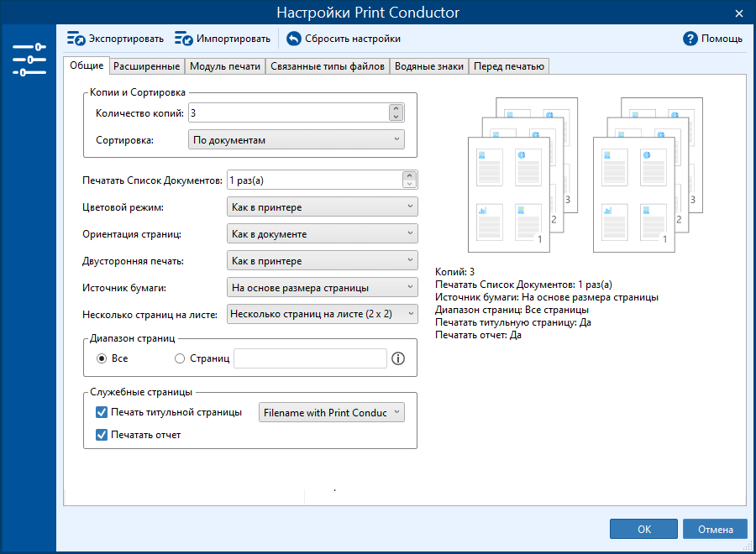This screenshot has height=554, width=756.
Task: Close the Print Conductor settings window
Action: (x=738, y=13)
